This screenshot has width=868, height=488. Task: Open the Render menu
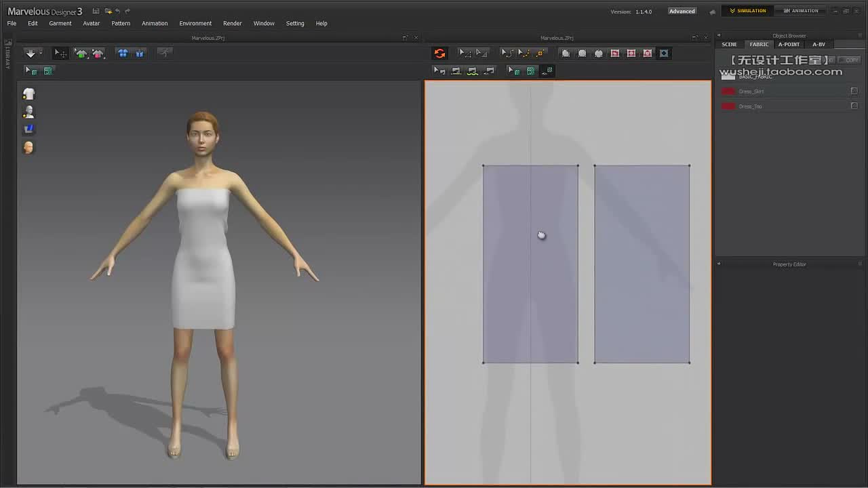233,23
